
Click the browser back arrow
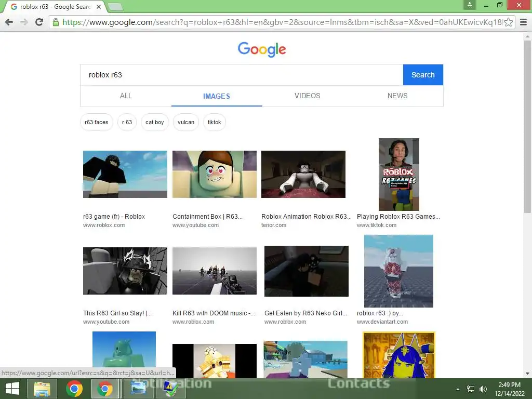coord(9,22)
